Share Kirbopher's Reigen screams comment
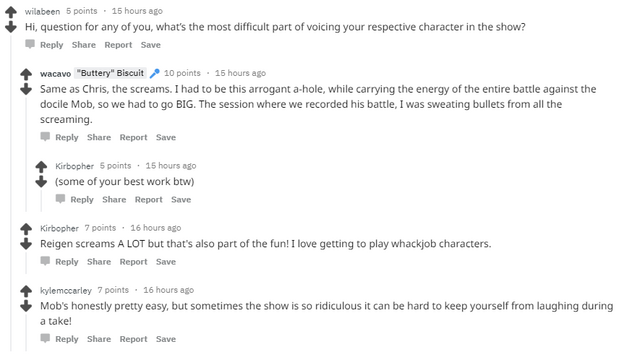This screenshot has width=640, height=360. (x=99, y=262)
